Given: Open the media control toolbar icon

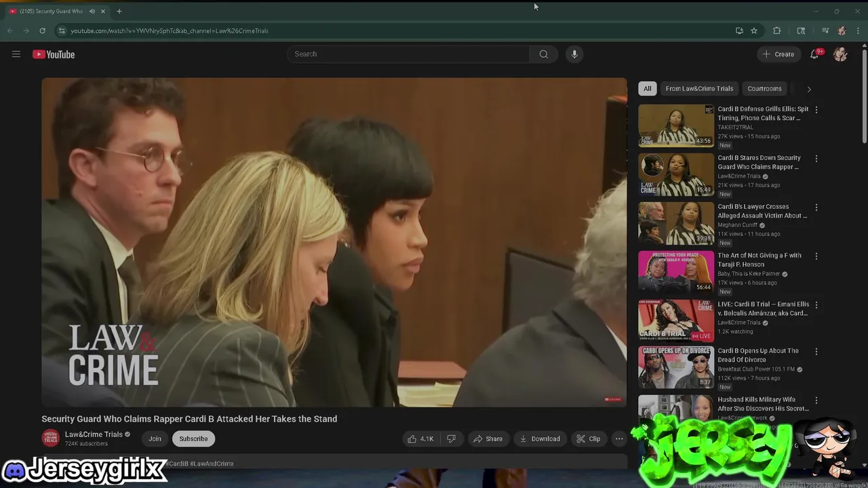Looking at the screenshot, I should 825,30.
